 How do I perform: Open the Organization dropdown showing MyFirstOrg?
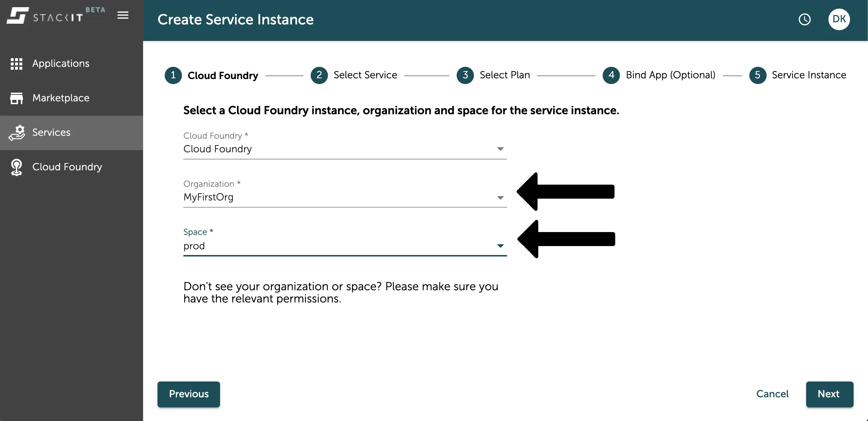tap(500, 197)
